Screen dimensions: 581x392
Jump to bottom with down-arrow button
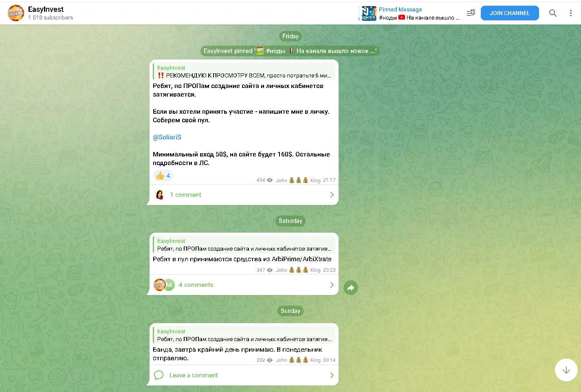(566, 370)
